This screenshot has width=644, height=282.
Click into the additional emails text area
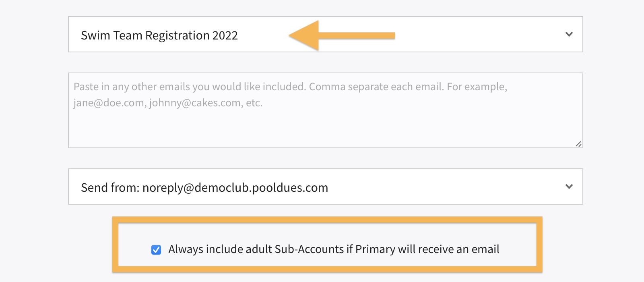(x=325, y=121)
